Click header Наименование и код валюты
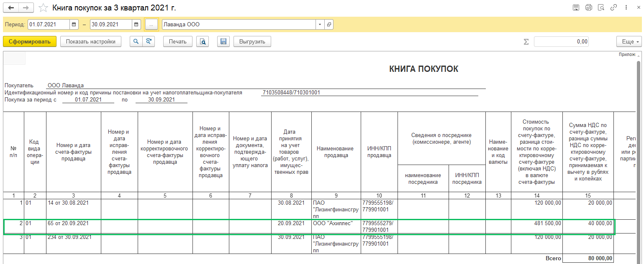Screen dimensions: 644x264 [x=498, y=152]
